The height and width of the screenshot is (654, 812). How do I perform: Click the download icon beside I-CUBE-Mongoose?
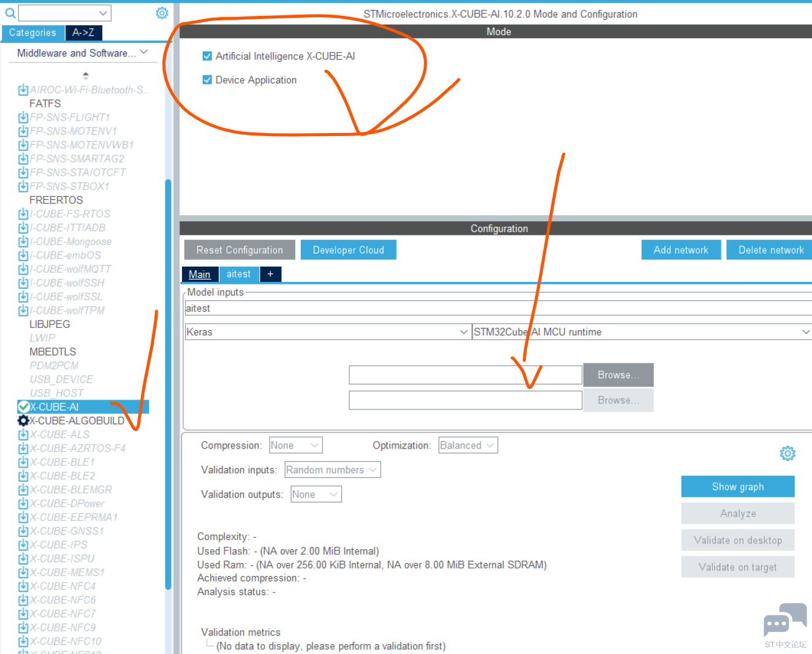pos(23,241)
